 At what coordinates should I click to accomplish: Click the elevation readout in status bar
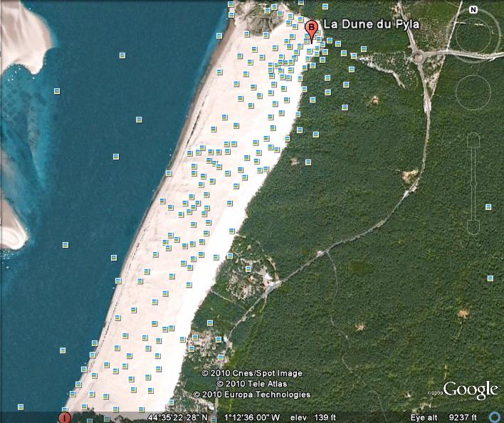click(313, 417)
